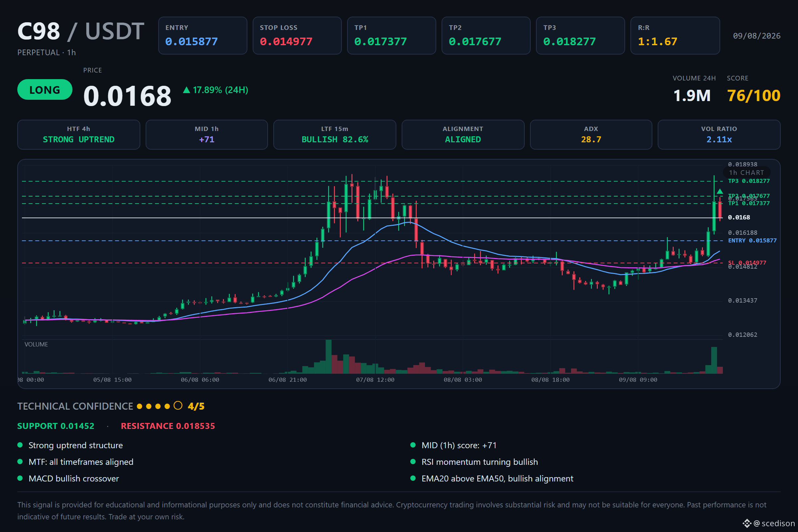Viewport: 798px width, 532px height.
Task: Click the educational disclaimer paragraph
Action: click(392, 511)
